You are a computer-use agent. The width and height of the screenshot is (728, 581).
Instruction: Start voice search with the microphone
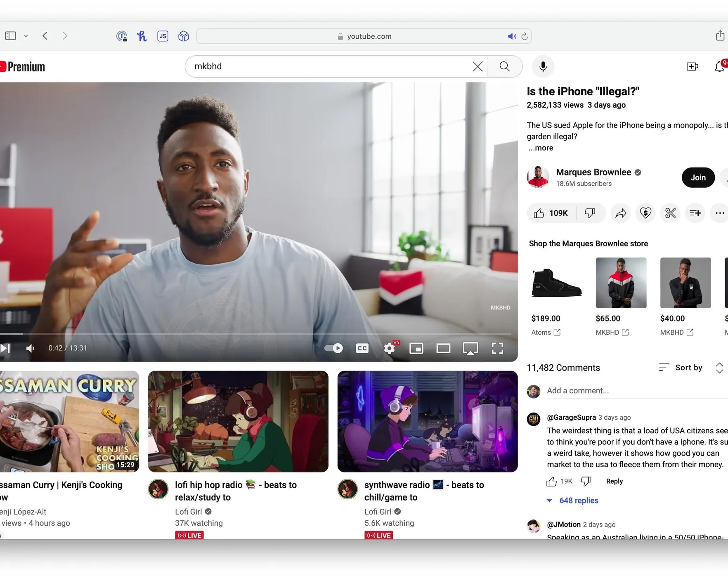543,66
